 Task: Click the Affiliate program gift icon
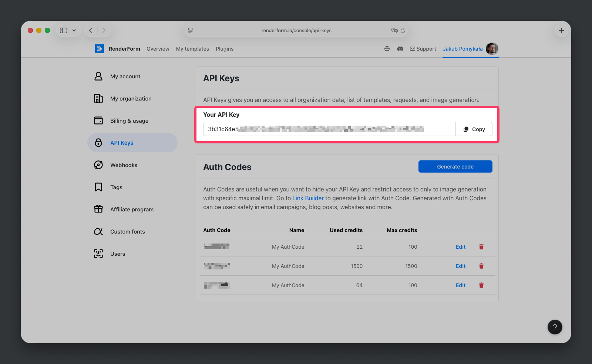pyautogui.click(x=98, y=209)
